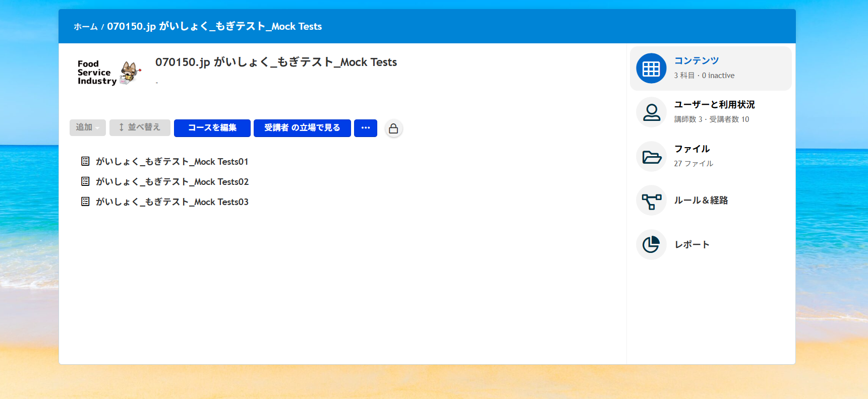
Task: Open がいしょく_もぎテスト_Mock Tests03 item
Action: tap(172, 202)
